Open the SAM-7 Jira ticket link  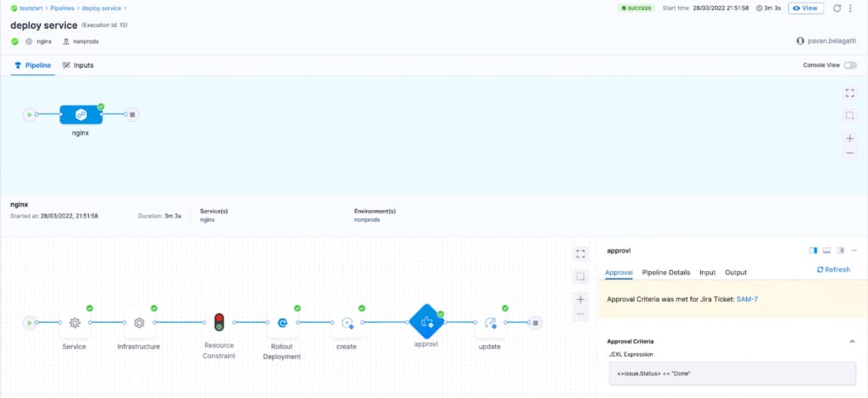748,299
